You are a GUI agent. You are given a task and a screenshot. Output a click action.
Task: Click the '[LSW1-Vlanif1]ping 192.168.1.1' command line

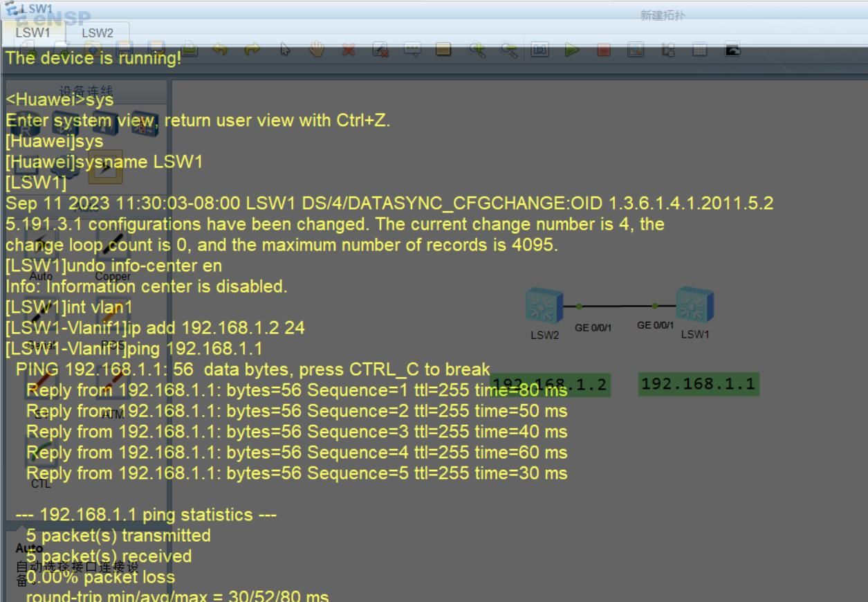pos(134,349)
